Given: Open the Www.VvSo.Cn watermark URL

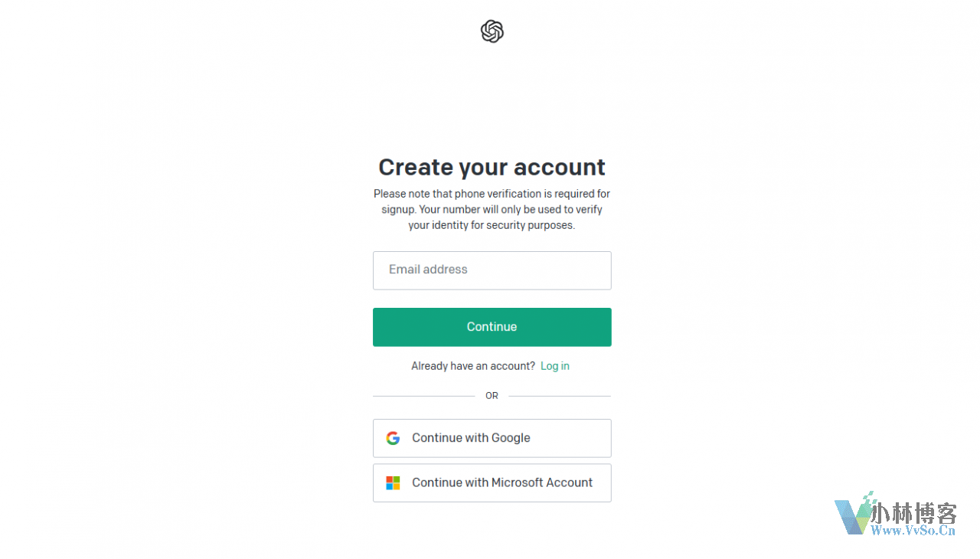Looking at the screenshot, I should click(x=914, y=531).
